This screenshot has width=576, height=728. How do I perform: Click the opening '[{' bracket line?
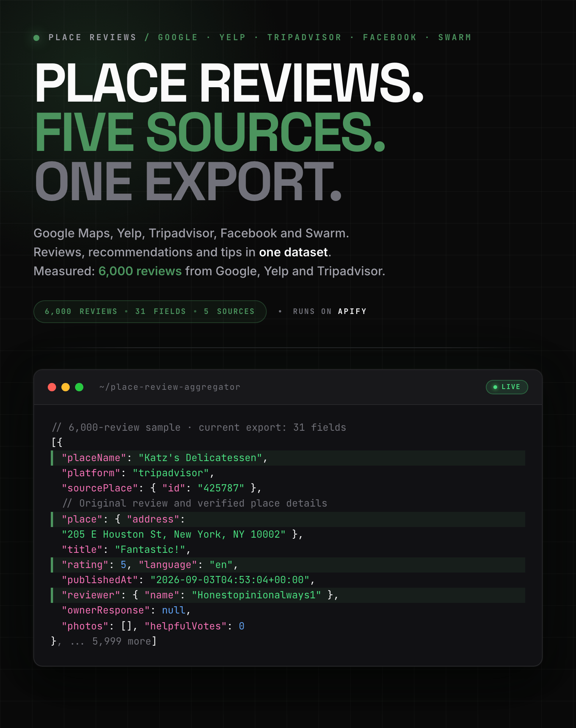click(57, 442)
